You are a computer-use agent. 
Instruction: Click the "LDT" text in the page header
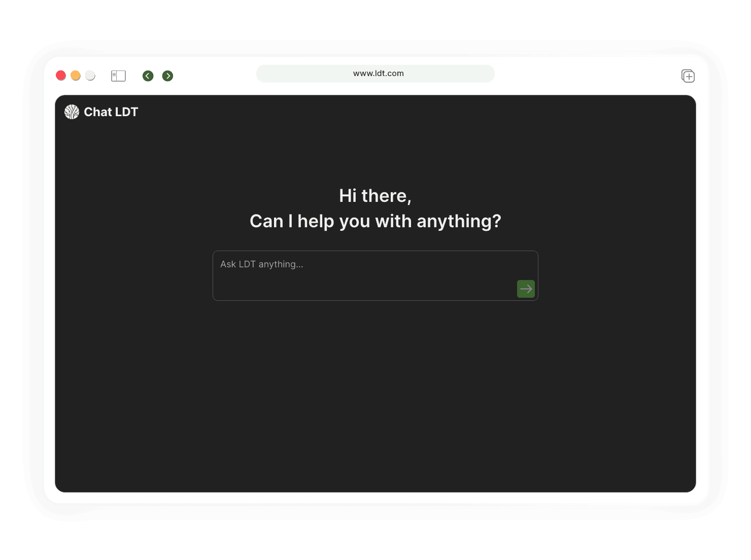pos(126,112)
